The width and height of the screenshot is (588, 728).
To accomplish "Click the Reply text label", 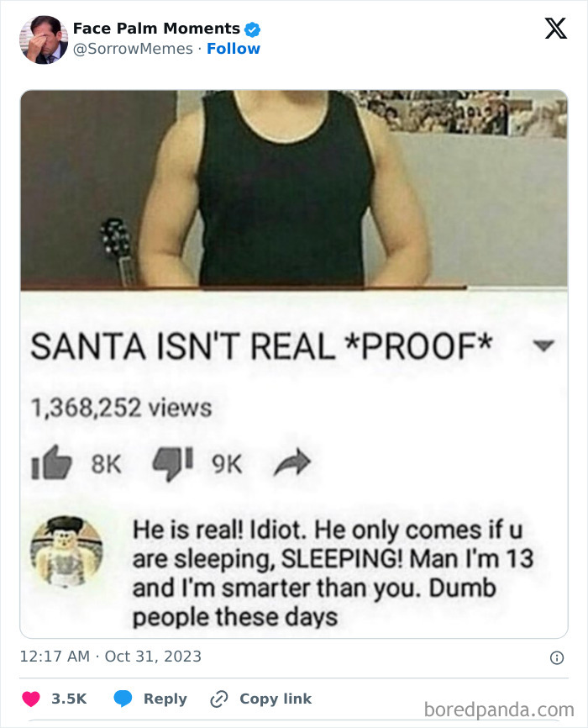I will pyautogui.click(x=165, y=699).
